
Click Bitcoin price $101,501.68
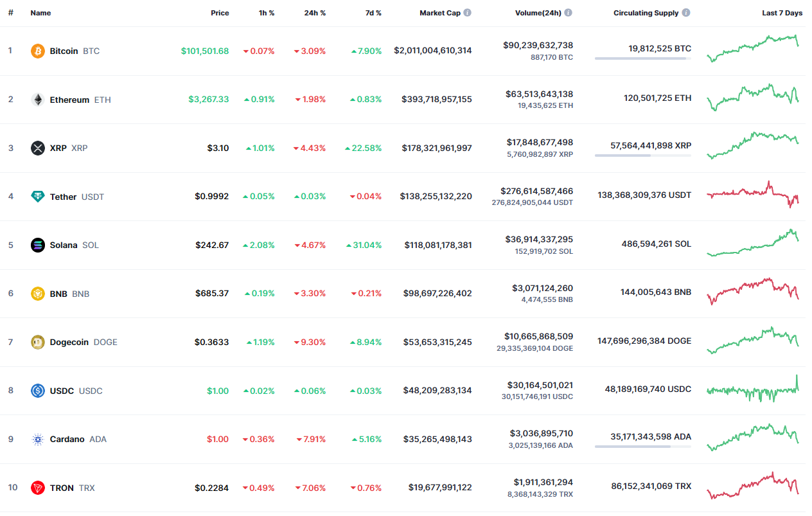click(x=205, y=51)
